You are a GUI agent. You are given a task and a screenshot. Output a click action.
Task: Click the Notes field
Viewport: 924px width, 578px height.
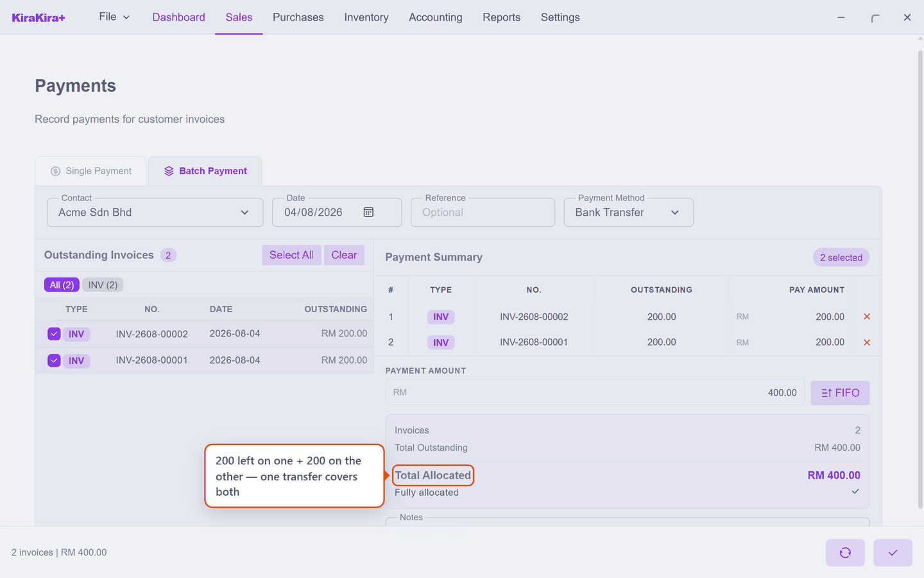[628, 521]
